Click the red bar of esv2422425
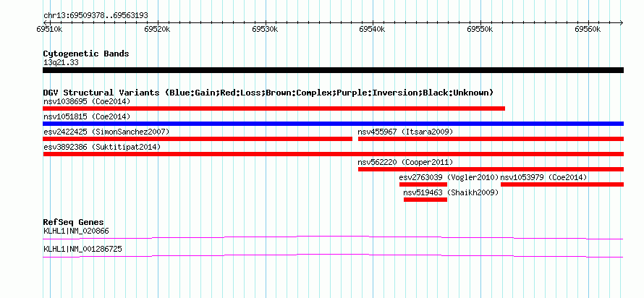The width and height of the screenshot is (644, 298). 198,139
